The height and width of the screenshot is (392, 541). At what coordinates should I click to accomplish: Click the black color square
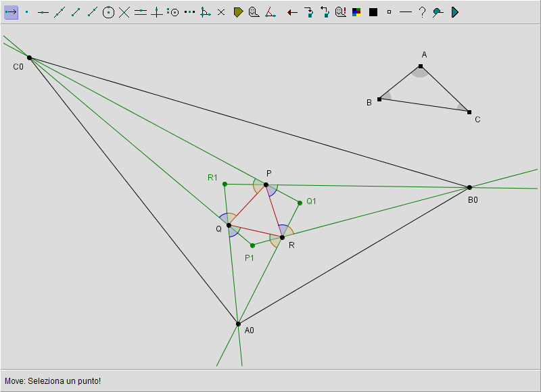click(x=373, y=12)
